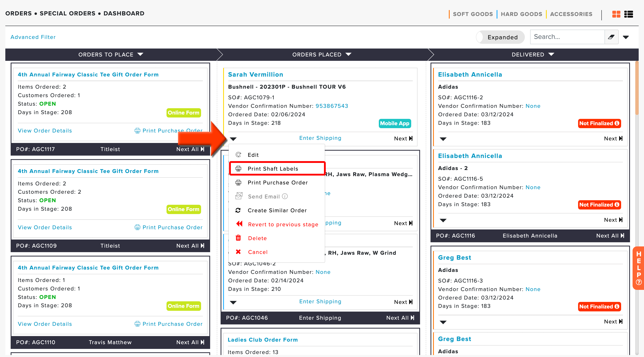Expand the DELIVERED column menu
This screenshot has height=357, width=644.
[551, 54]
